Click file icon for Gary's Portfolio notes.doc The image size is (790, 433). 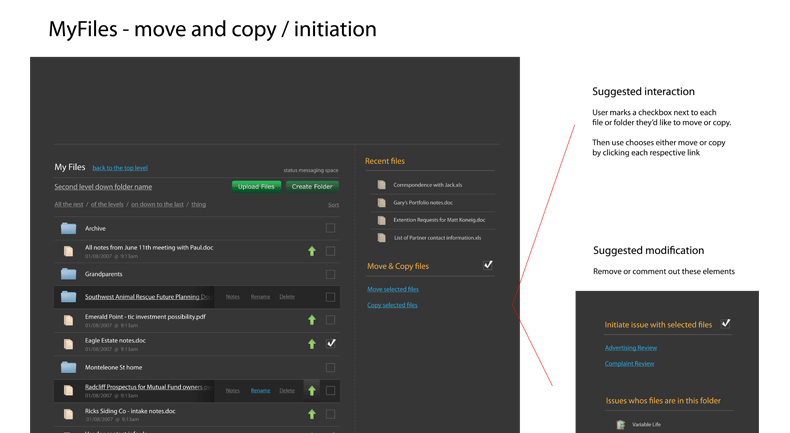click(382, 203)
